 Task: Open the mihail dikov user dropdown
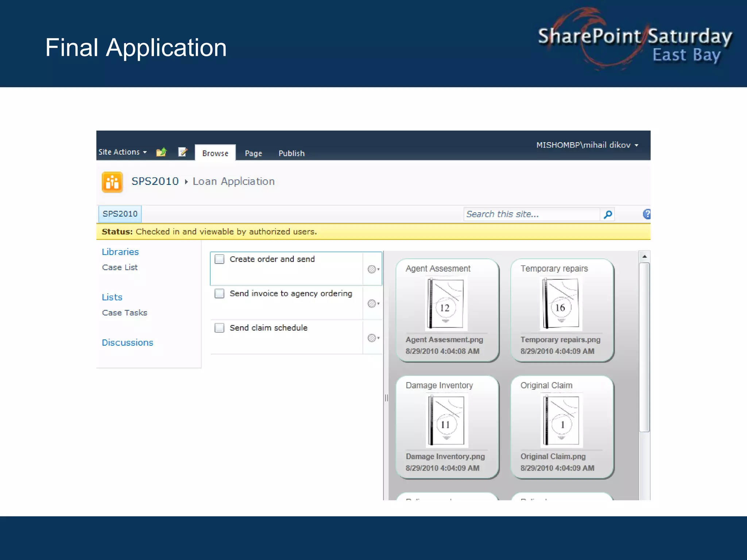point(587,145)
